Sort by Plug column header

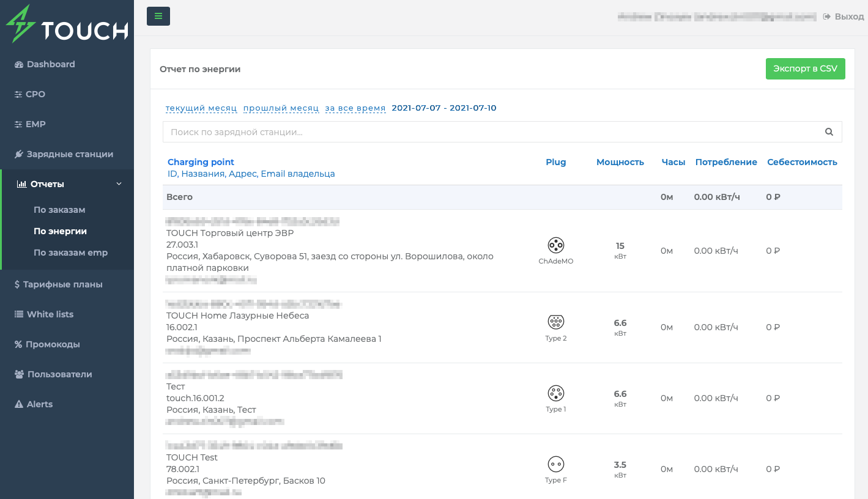click(556, 162)
